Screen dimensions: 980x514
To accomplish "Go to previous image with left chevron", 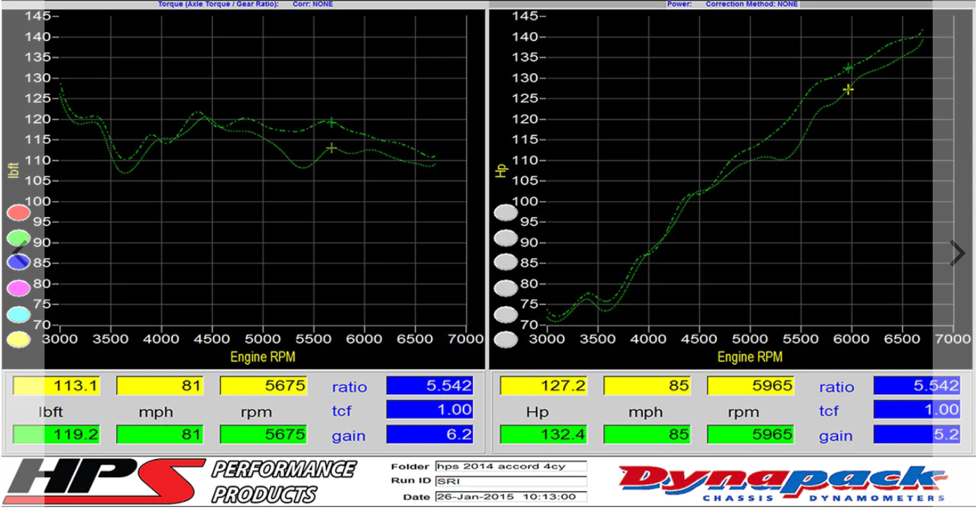I will pyautogui.click(x=20, y=254).
